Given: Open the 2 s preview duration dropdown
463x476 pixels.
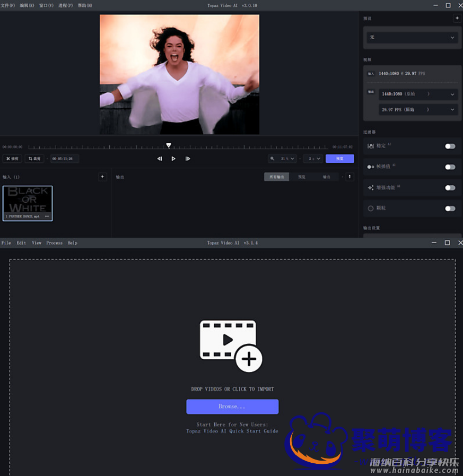Looking at the screenshot, I should [x=313, y=159].
